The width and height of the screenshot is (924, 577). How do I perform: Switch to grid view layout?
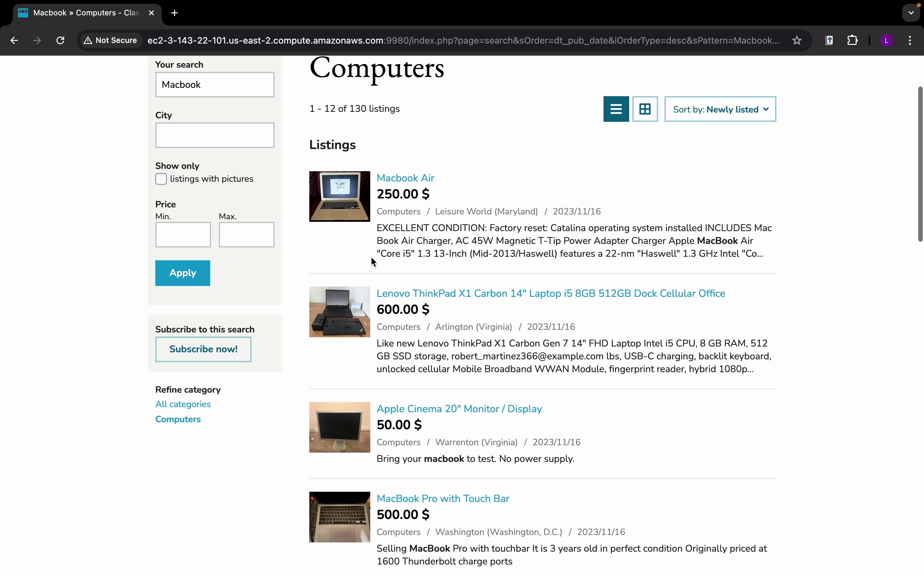click(645, 109)
